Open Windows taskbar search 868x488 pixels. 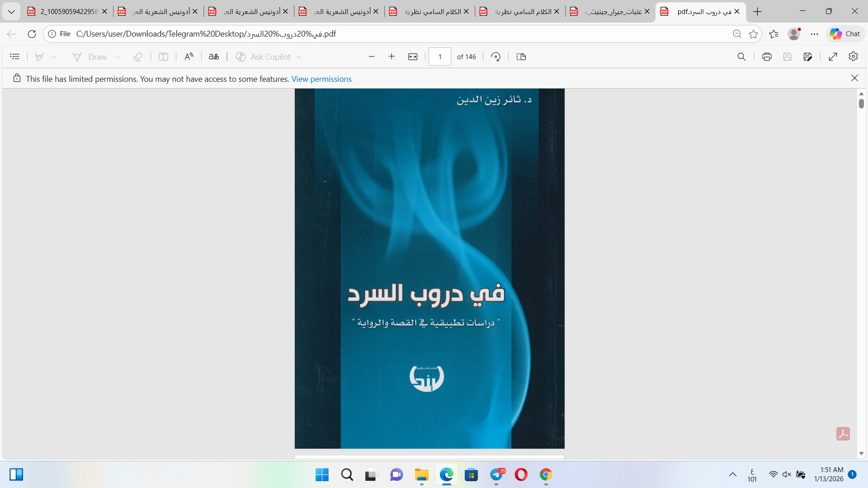[347, 475]
